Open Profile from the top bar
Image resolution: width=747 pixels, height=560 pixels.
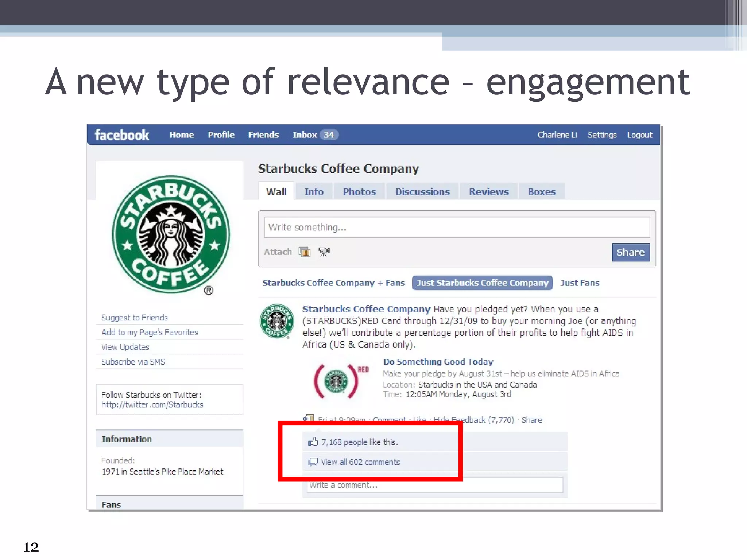(x=221, y=135)
